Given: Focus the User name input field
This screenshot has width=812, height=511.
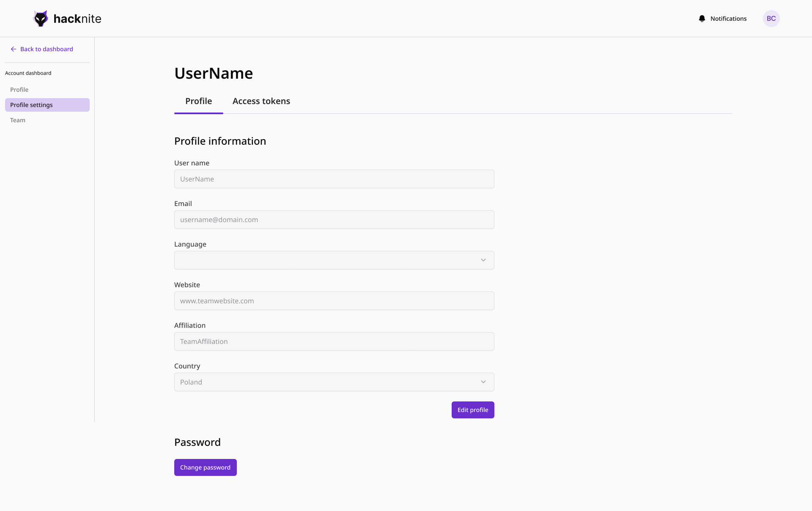Looking at the screenshot, I should (334, 179).
